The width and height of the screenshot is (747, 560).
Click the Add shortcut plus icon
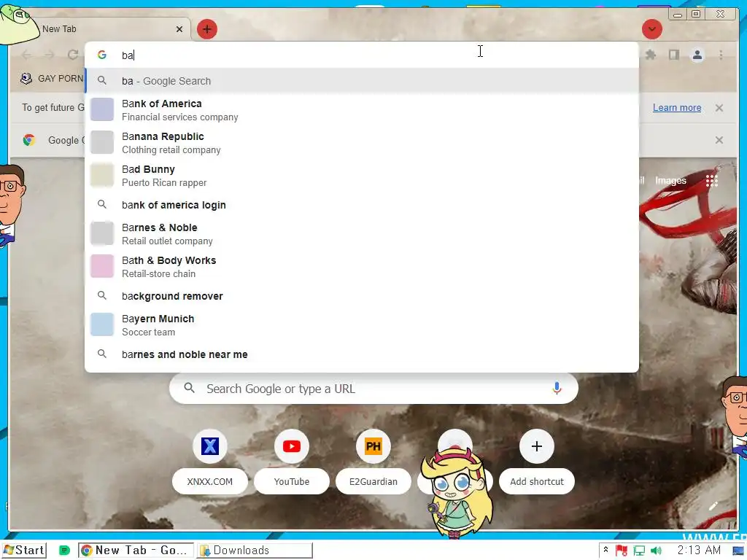[536, 446]
